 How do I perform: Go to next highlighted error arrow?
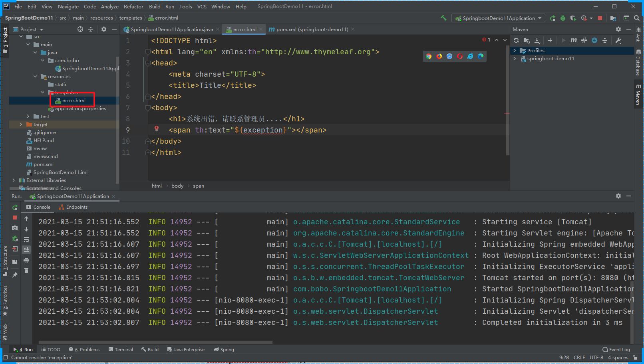click(505, 40)
